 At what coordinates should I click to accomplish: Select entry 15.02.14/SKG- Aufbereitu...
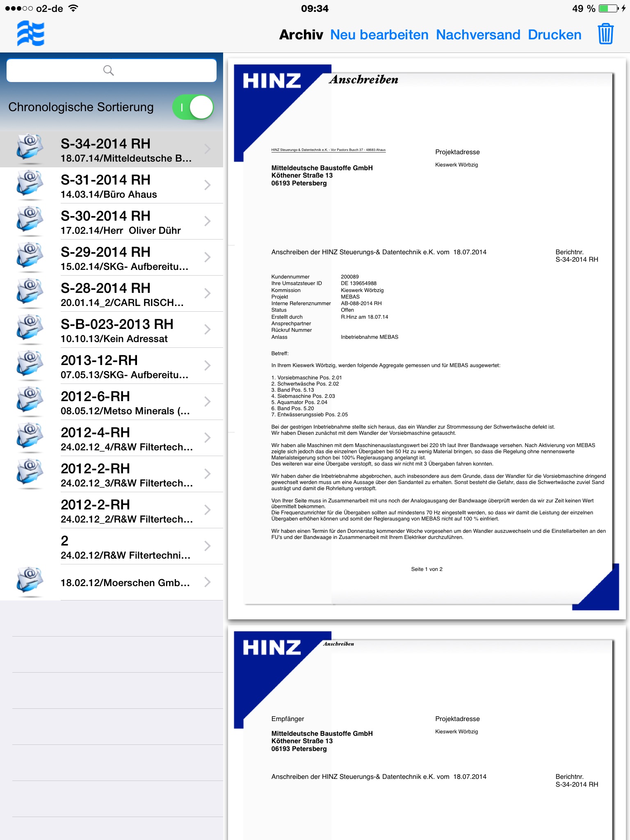112,257
